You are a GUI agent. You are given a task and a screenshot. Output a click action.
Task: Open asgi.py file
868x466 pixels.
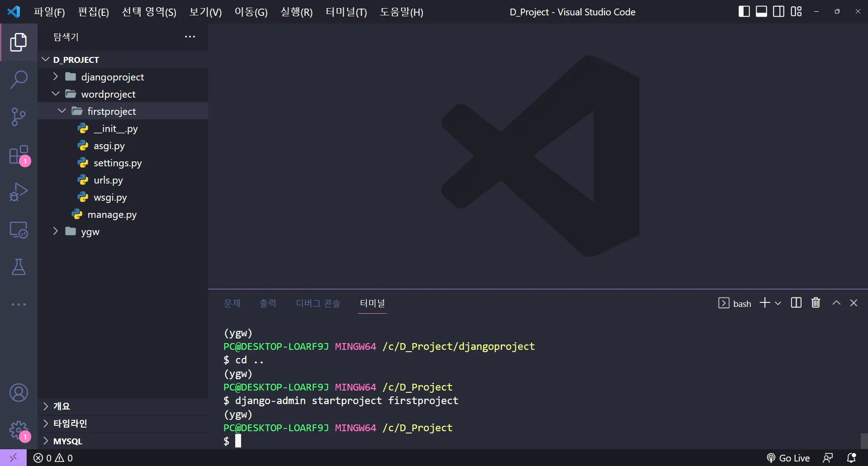point(123,146)
